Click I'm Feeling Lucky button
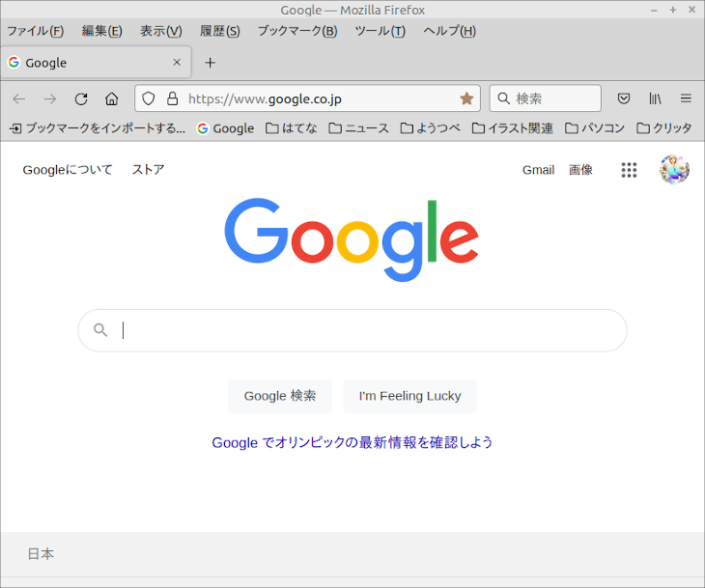 (410, 396)
